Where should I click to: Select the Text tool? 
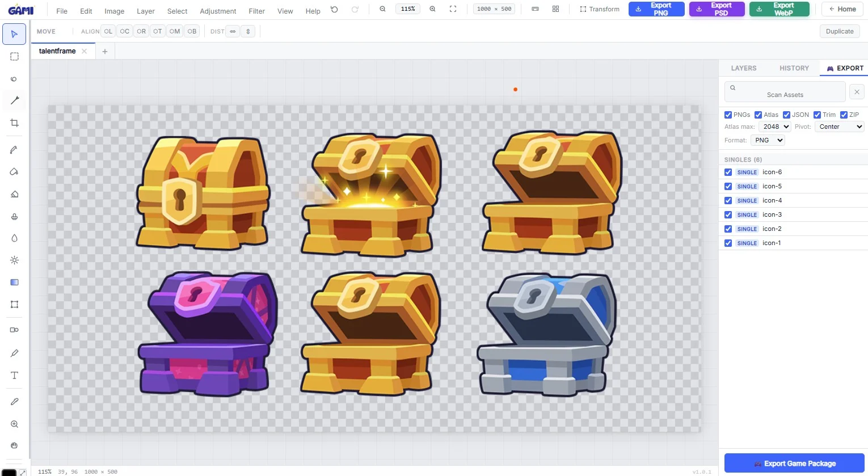click(14, 375)
